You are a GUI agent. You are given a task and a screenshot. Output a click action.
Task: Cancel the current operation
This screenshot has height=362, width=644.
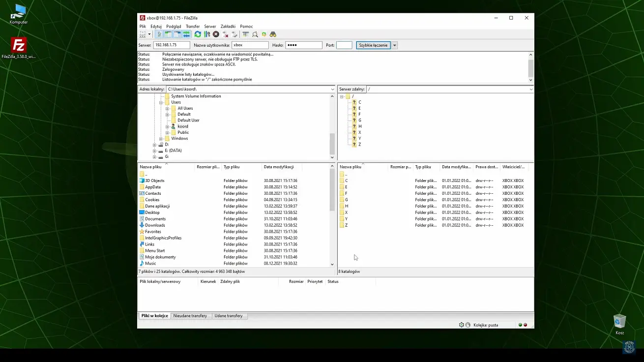[x=215, y=34]
